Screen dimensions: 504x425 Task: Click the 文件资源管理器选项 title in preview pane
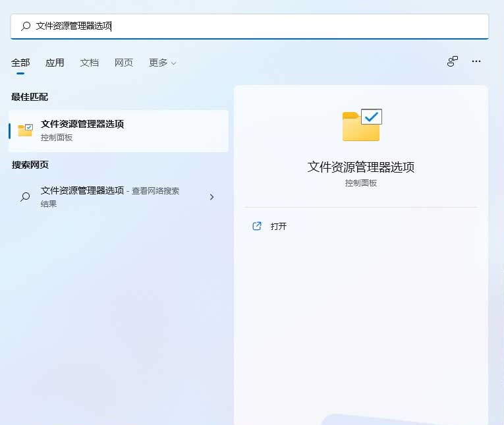pyautogui.click(x=361, y=167)
